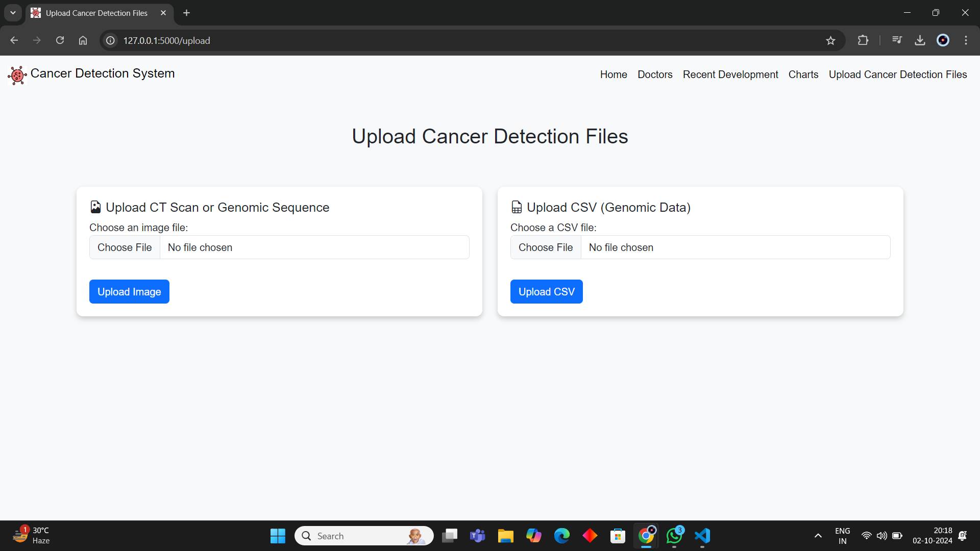Open the media controls icon in toolbar
980x551 pixels.
tap(897, 40)
